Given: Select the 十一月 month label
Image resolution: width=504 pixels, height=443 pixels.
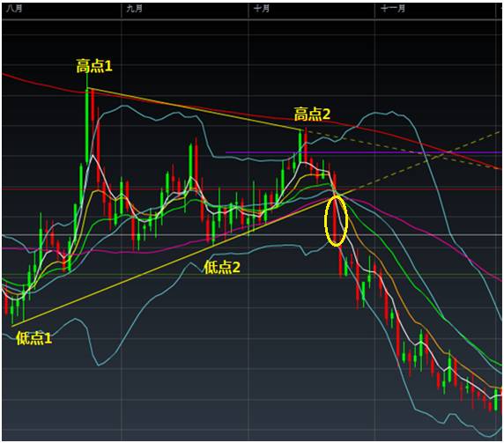Looking at the screenshot, I should pyautogui.click(x=393, y=8).
